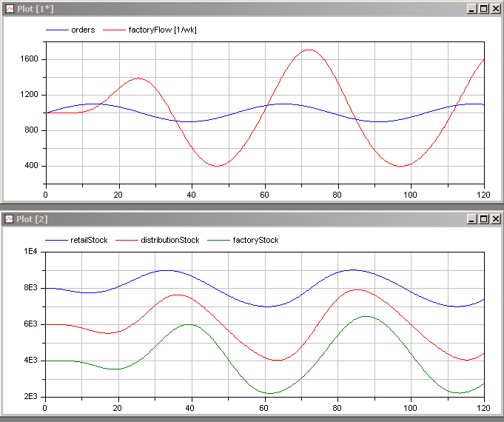
Task: Choose the factoryStock legend entry
Action: point(255,240)
